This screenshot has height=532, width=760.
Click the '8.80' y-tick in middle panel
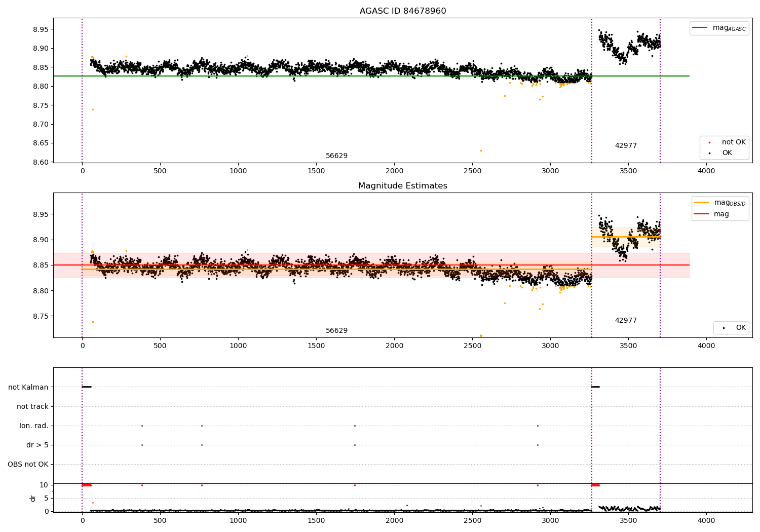[41, 291]
